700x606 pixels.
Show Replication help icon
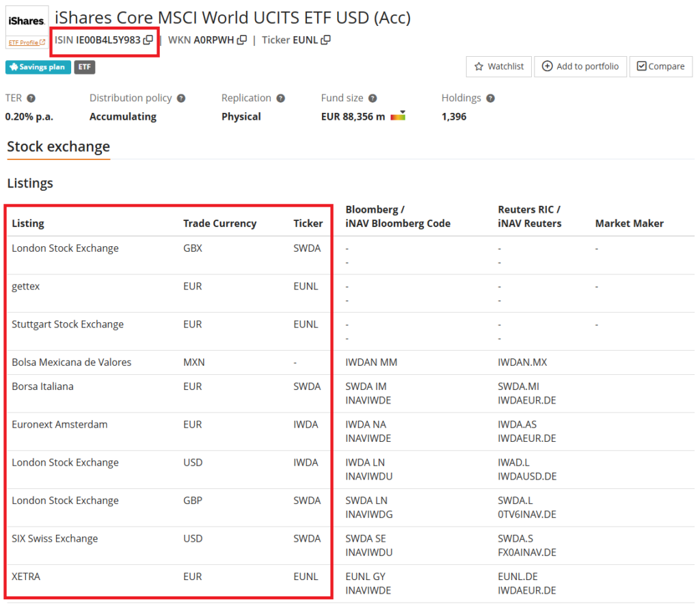(280, 98)
